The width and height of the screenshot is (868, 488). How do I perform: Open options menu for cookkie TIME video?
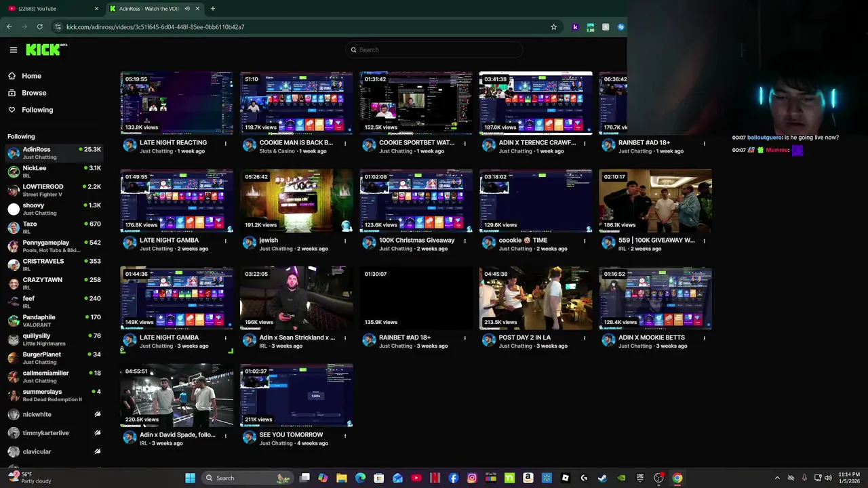585,241
